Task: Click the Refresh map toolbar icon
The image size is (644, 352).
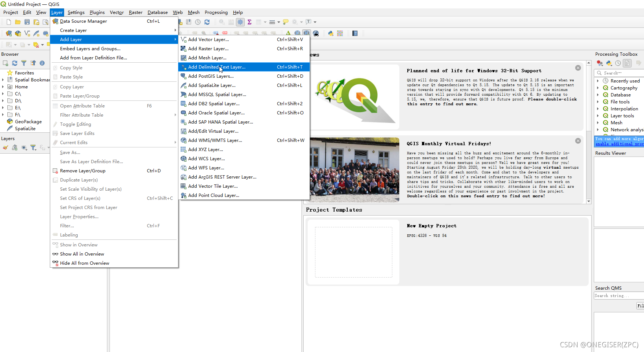Action: 207,22
